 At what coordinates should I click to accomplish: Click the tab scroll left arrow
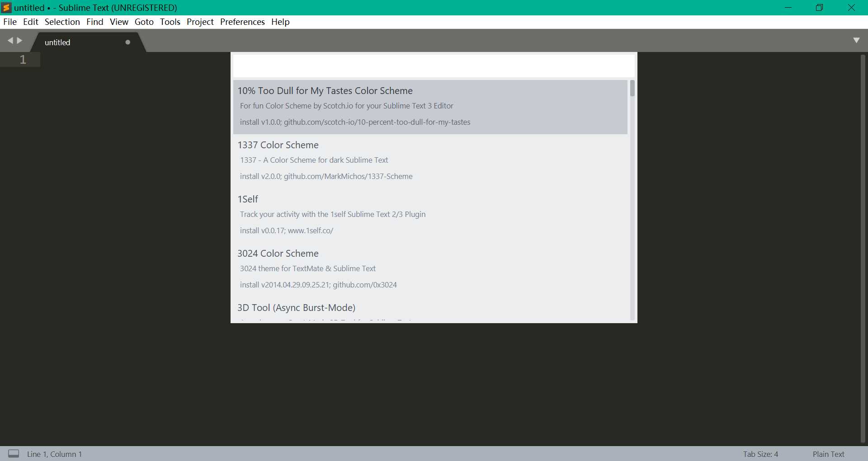10,41
